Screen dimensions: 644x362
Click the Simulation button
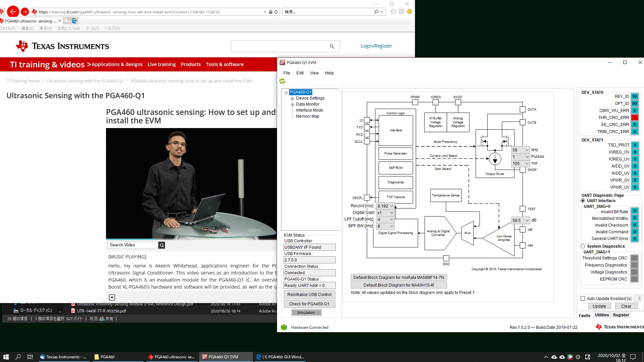(x=306, y=313)
